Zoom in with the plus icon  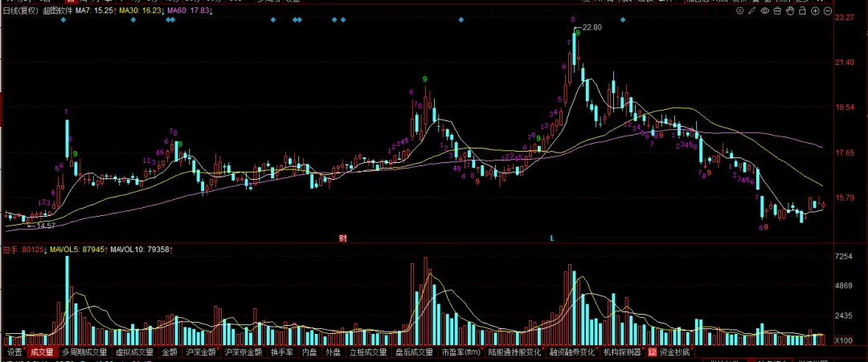click(816, 10)
